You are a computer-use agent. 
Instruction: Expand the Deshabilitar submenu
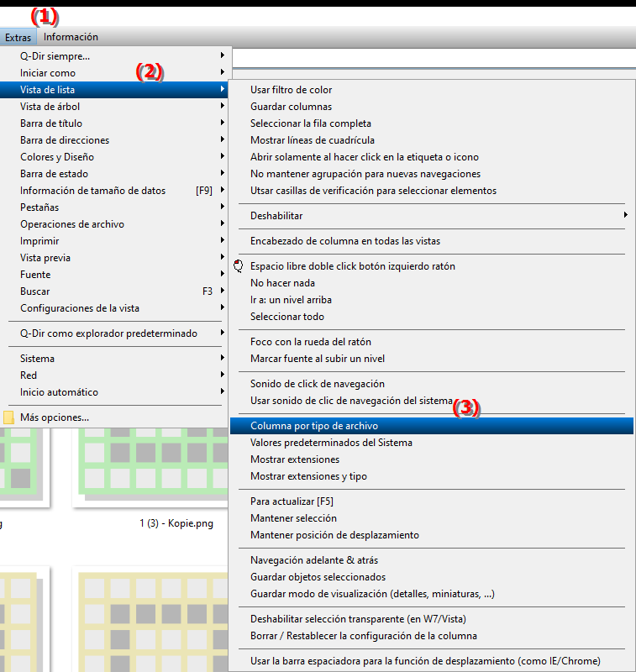[432, 216]
